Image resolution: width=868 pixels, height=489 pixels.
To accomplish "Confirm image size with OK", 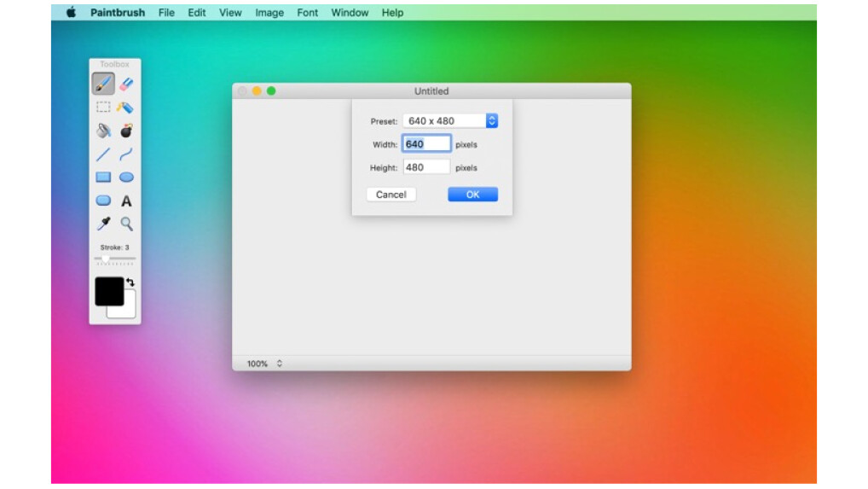I will (x=472, y=195).
